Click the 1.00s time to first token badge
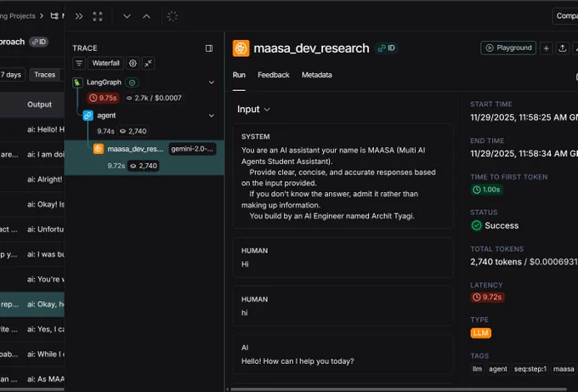The height and width of the screenshot is (392, 578). pos(487,190)
